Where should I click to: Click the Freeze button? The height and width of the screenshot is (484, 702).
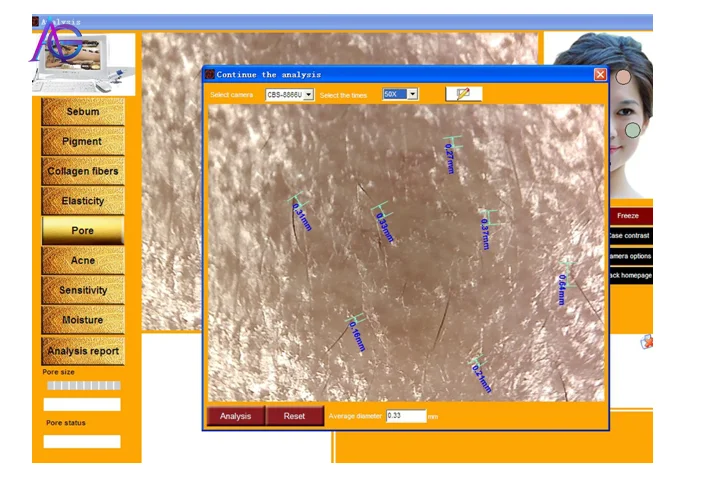pos(630,216)
